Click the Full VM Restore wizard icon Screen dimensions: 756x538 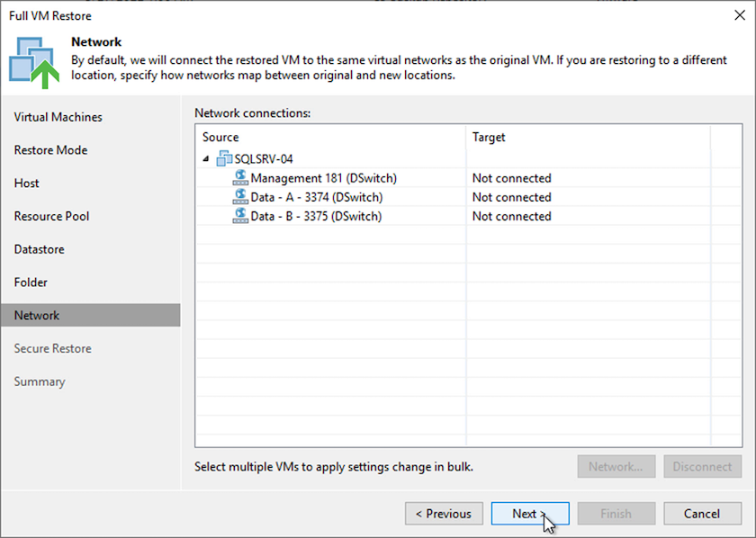tap(34, 64)
